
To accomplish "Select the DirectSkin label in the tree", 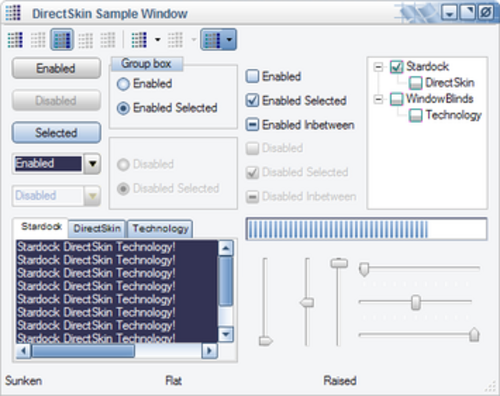I will point(450,83).
